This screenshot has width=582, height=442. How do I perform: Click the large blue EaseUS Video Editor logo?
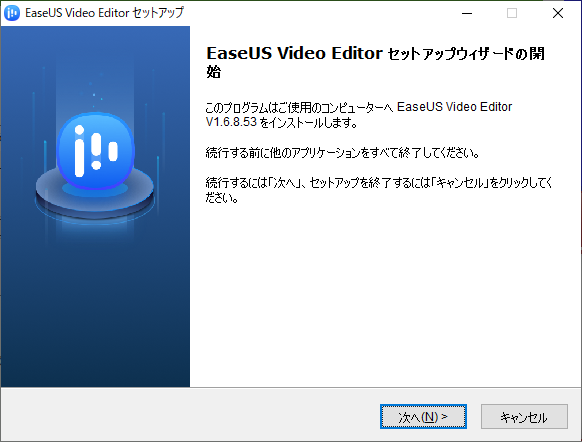(x=95, y=151)
